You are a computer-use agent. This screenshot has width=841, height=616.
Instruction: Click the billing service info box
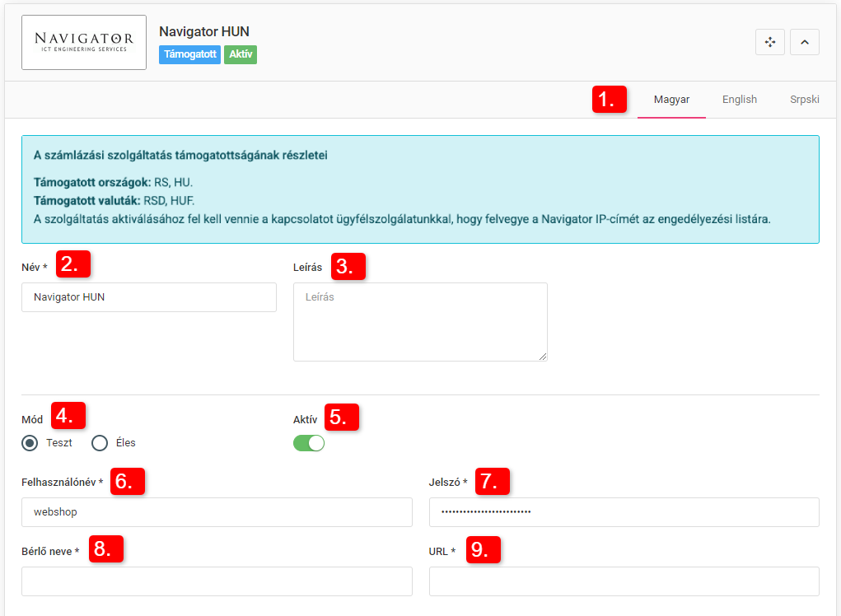point(420,189)
